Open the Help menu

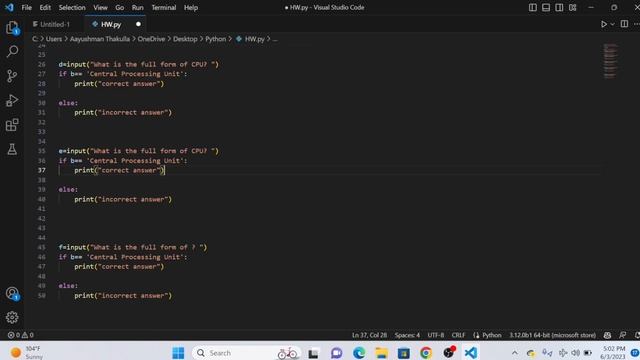pos(191,7)
